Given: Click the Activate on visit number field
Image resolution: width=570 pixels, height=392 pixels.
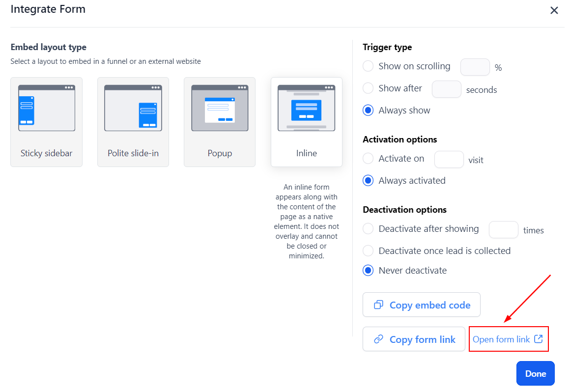Looking at the screenshot, I should pyautogui.click(x=449, y=159).
